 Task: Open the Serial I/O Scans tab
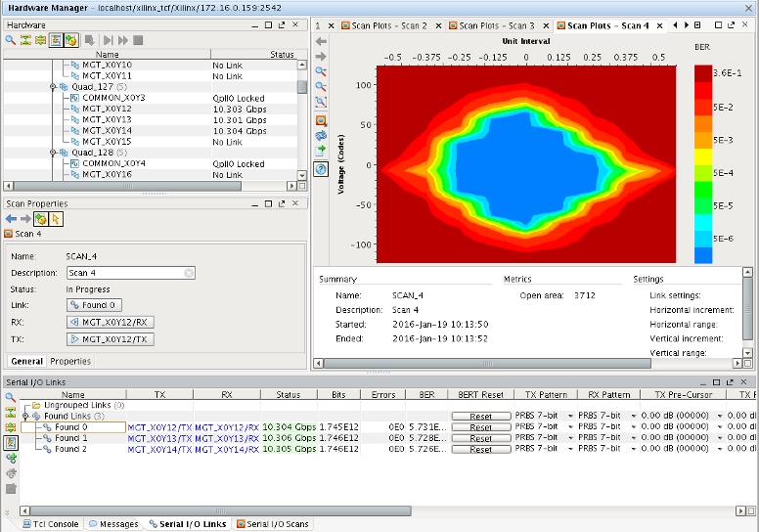tap(273, 524)
